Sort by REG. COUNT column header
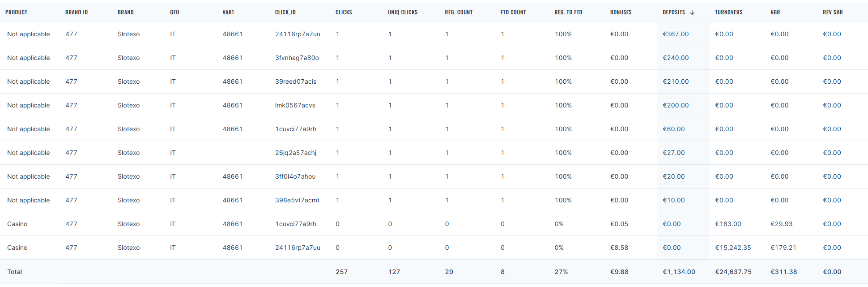 459,13
